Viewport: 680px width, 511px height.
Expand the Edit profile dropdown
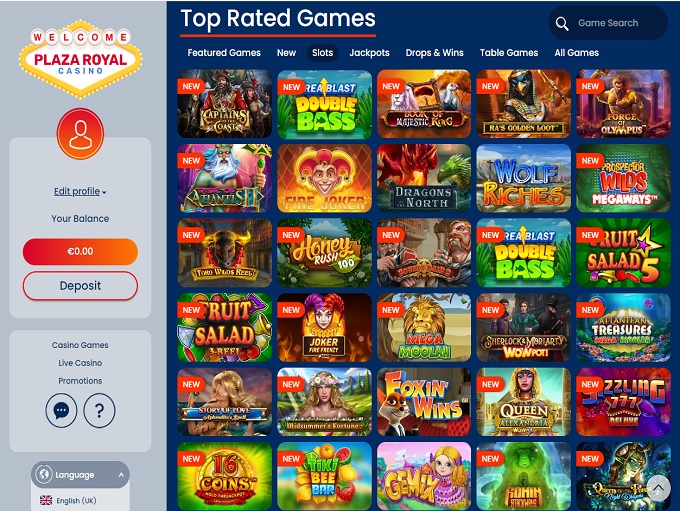(80, 191)
